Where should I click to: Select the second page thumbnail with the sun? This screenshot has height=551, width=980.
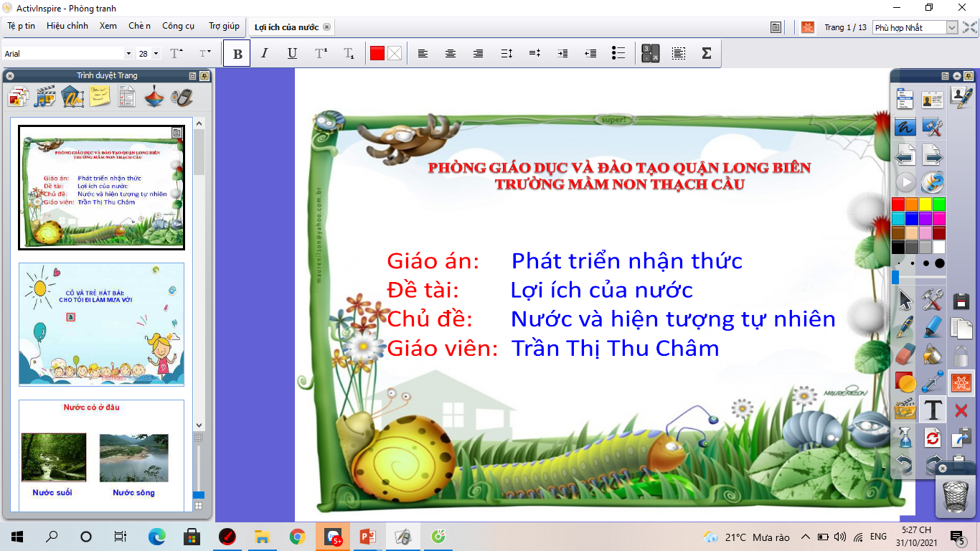pos(101,324)
